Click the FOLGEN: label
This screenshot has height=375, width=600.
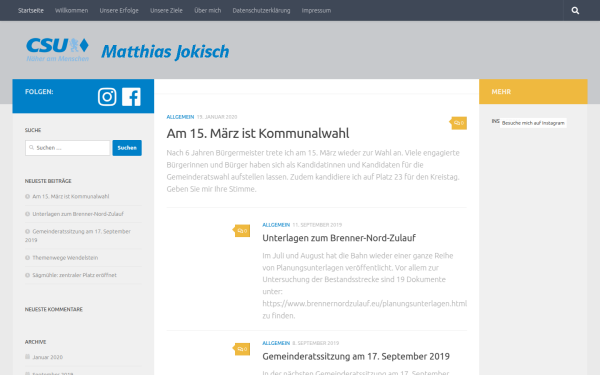pos(39,91)
